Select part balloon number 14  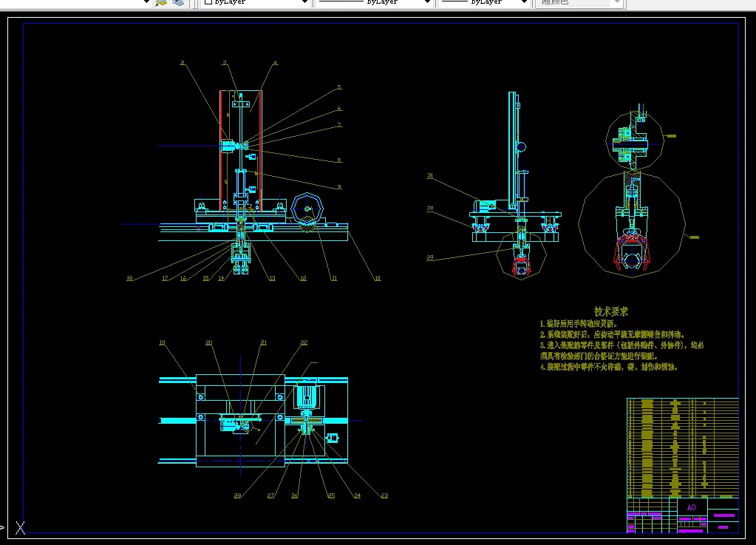[221, 278]
